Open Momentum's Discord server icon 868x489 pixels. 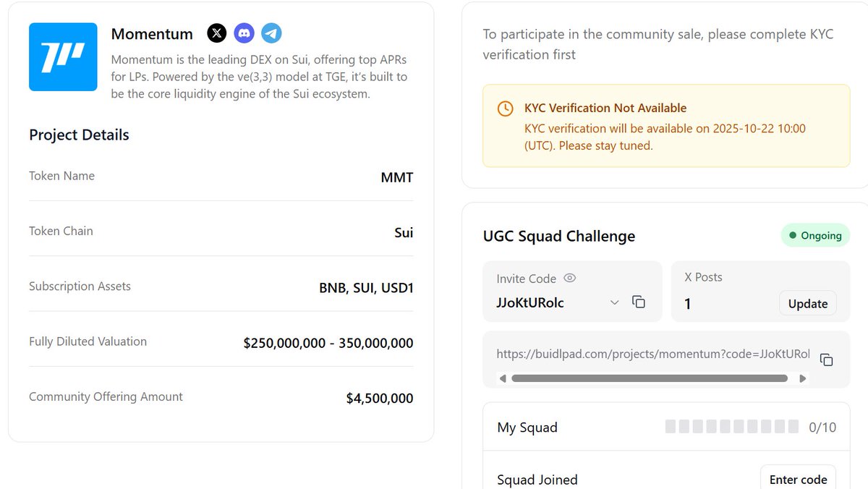(x=244, y=33)
